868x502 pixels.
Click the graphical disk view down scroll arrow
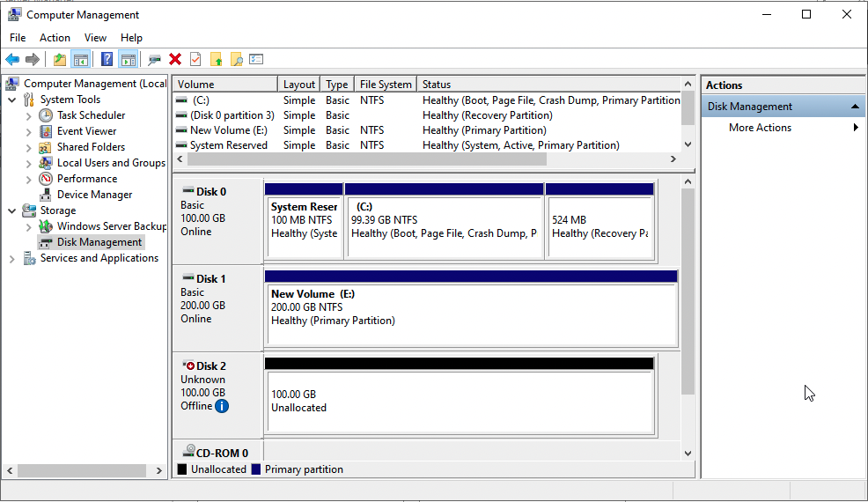688,454
